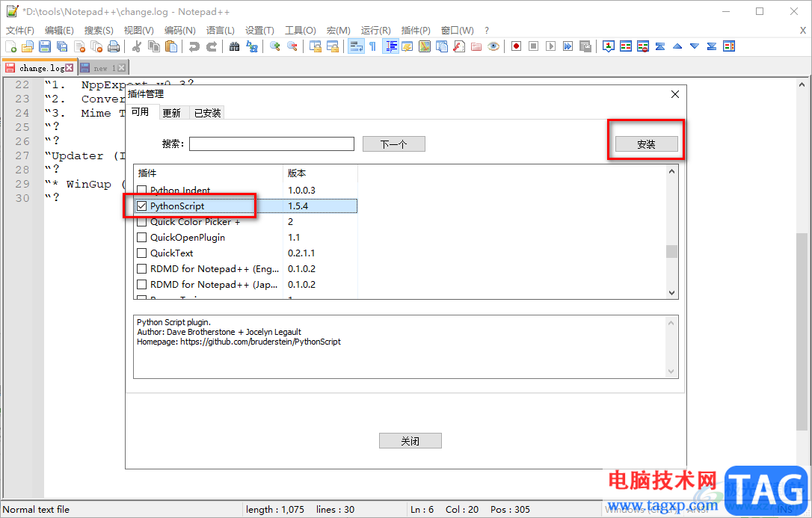Click the Cut scissors icon
This screenshot has height=518, width=812.
(137, 46)
